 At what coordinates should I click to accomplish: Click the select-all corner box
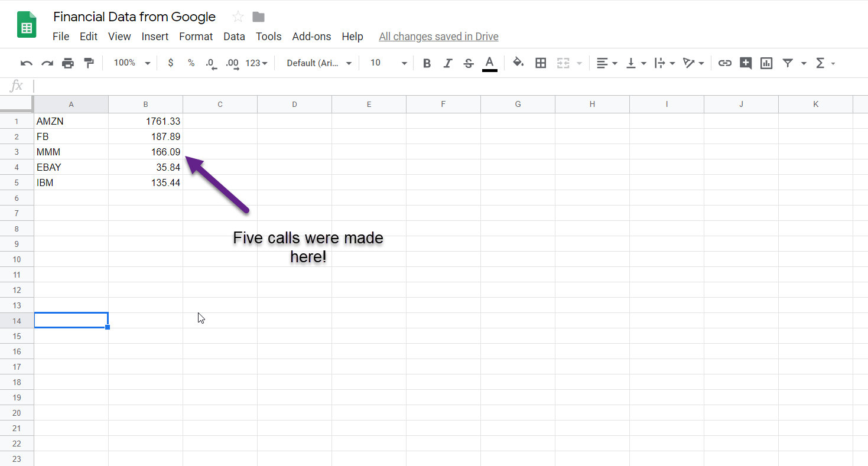click(x=17, y=105)
